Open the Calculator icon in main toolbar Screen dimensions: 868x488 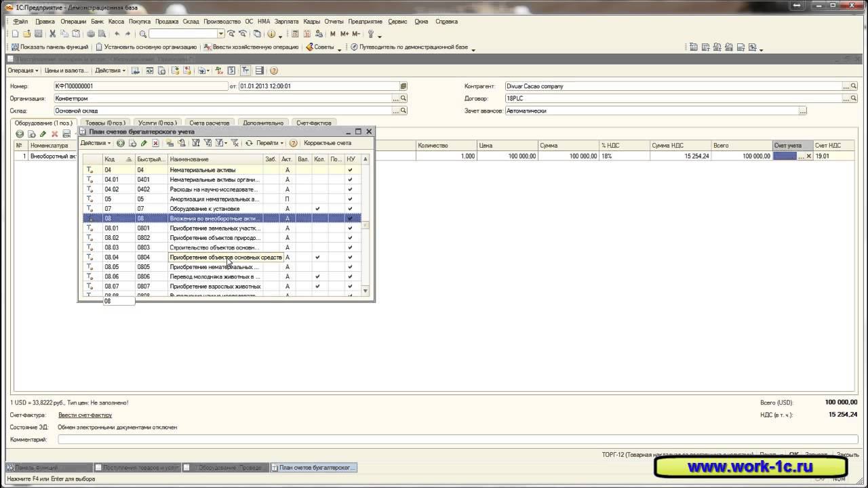click(x=296, y=34)
